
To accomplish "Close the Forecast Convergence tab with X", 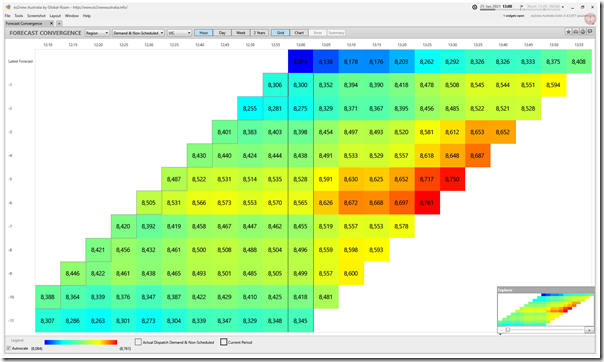I will tap(51, 23).
